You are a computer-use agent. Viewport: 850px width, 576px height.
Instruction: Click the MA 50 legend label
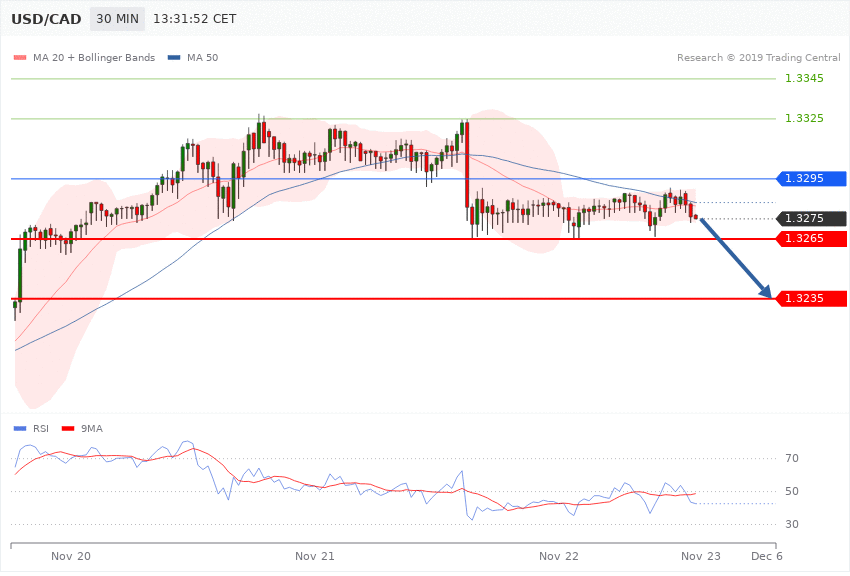tap(202, 57)
